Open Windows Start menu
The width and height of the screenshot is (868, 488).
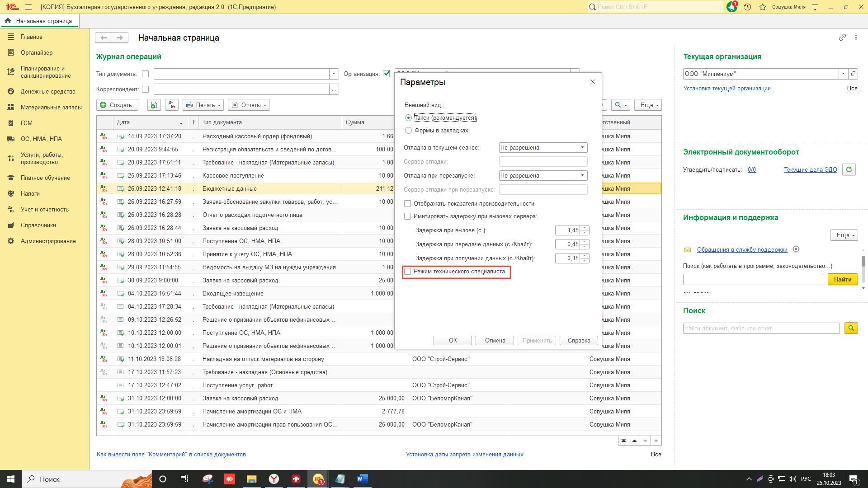click(11, 479)
